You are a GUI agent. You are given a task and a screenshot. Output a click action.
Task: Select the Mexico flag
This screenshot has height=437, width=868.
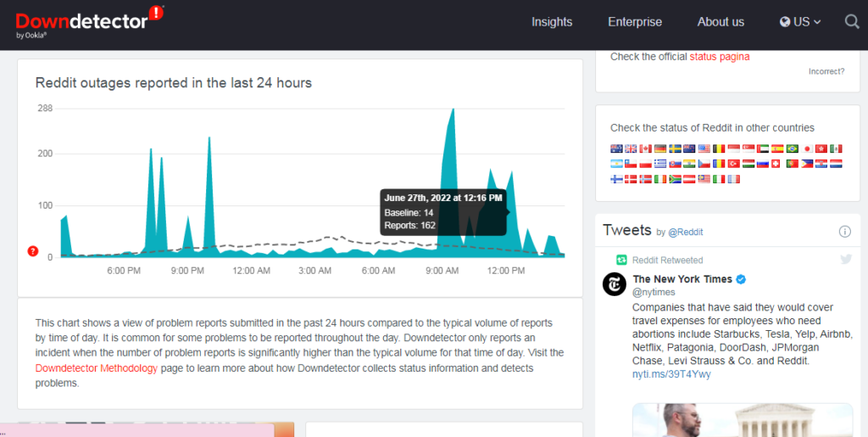836,148
